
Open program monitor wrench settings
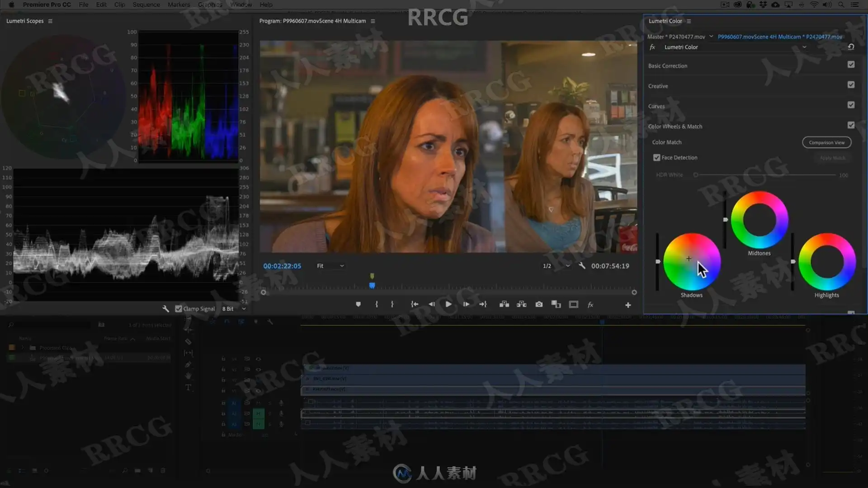coord(582,266)
